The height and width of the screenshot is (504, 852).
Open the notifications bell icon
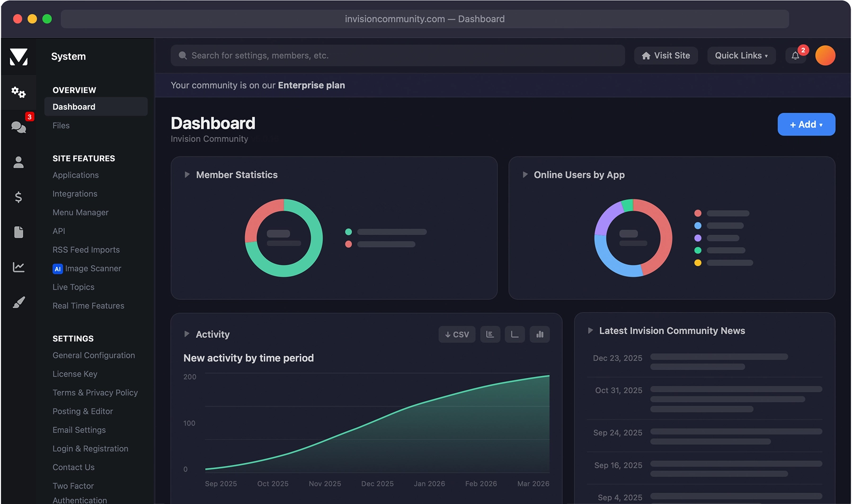pos(796,56)
